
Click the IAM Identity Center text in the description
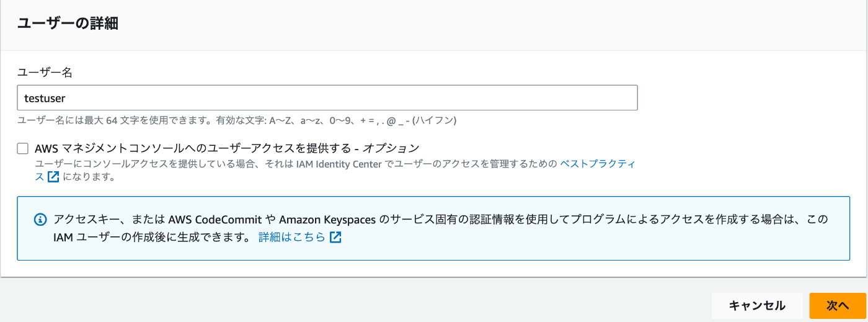[328, 164]
